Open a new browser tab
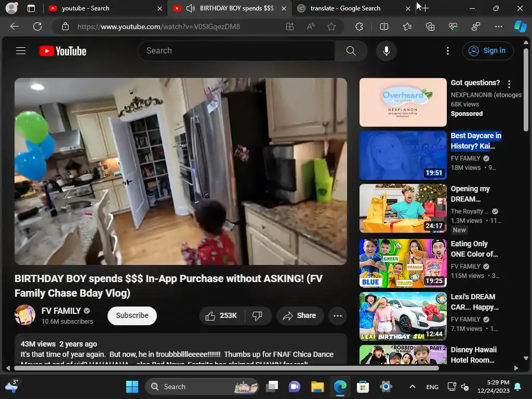 pyautogui.click(x=424, y=8)
